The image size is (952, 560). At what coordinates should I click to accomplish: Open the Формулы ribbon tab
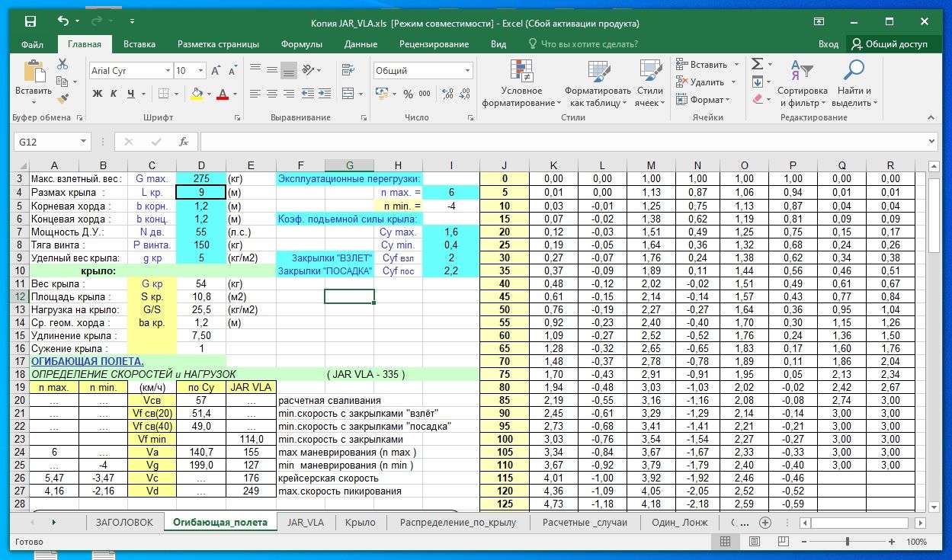coord(301,44)
